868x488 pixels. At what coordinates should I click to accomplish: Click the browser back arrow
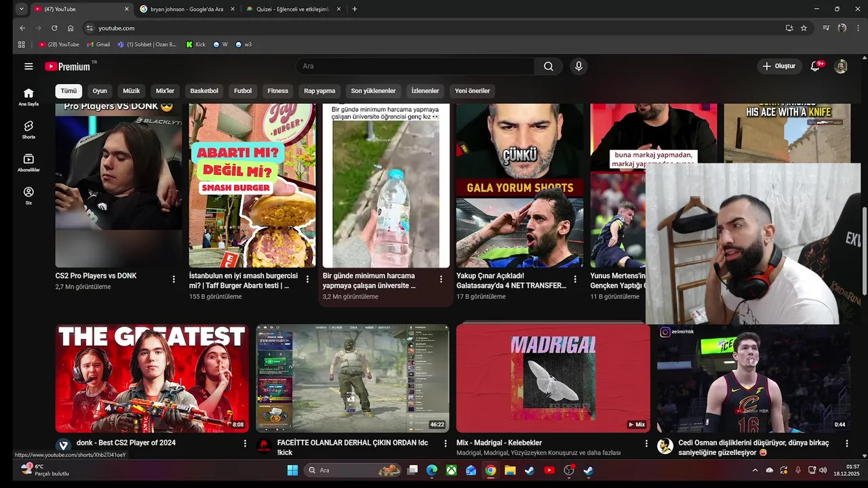pos(22,28)
